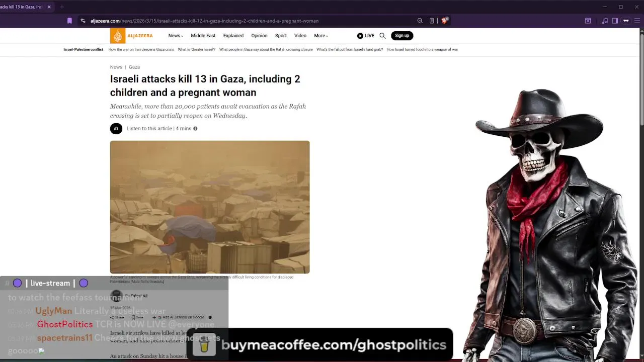Image resolution: width=644 pixels, height=362 pixels.
Task: Go to the Opinion section
Action: point(259,36)
